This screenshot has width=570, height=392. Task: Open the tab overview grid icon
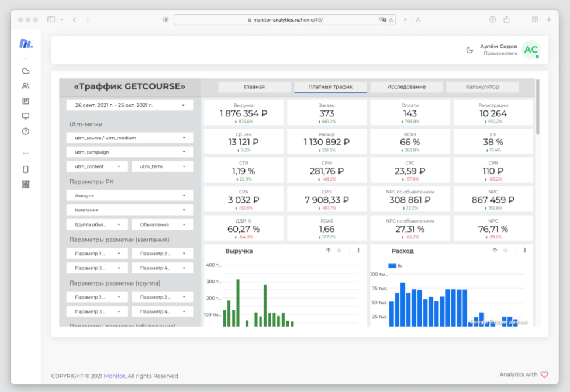pyautogui.click(x=535, y=20)
